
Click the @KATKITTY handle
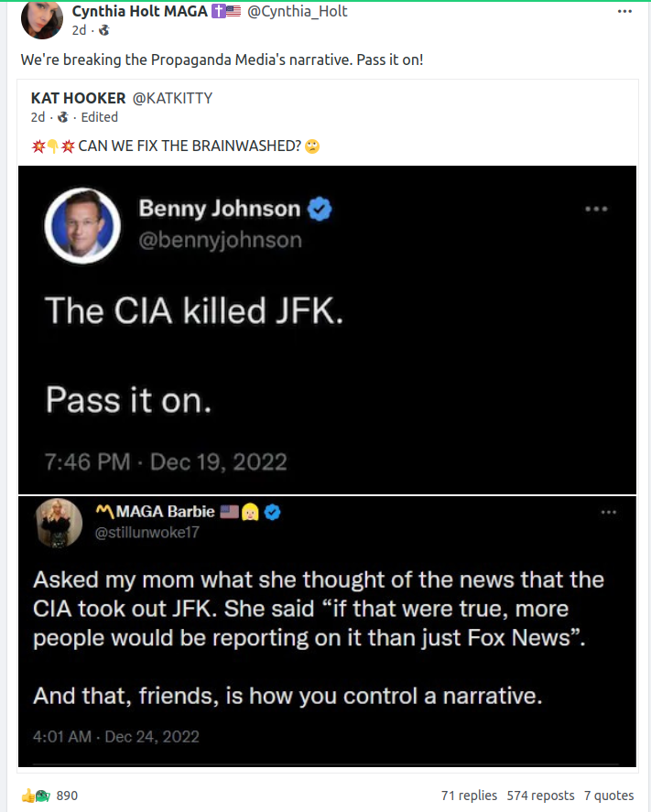click(x=173, y=98)
